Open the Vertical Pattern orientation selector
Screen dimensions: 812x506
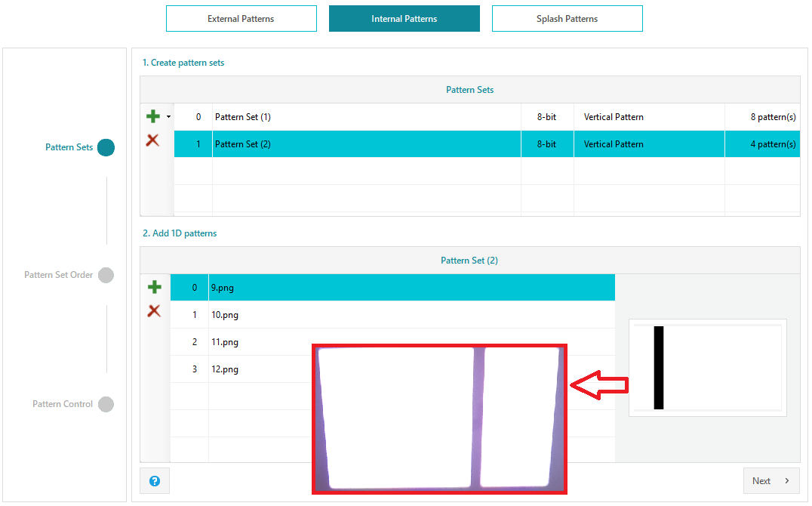649,143
